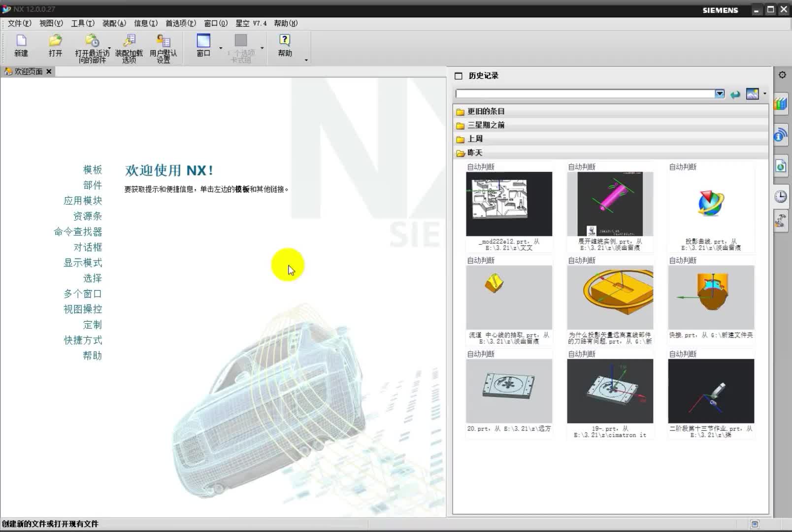Open the 投影曲线.prt thumbnail
The height and width of the screenshot is (532, 792).
711,204
